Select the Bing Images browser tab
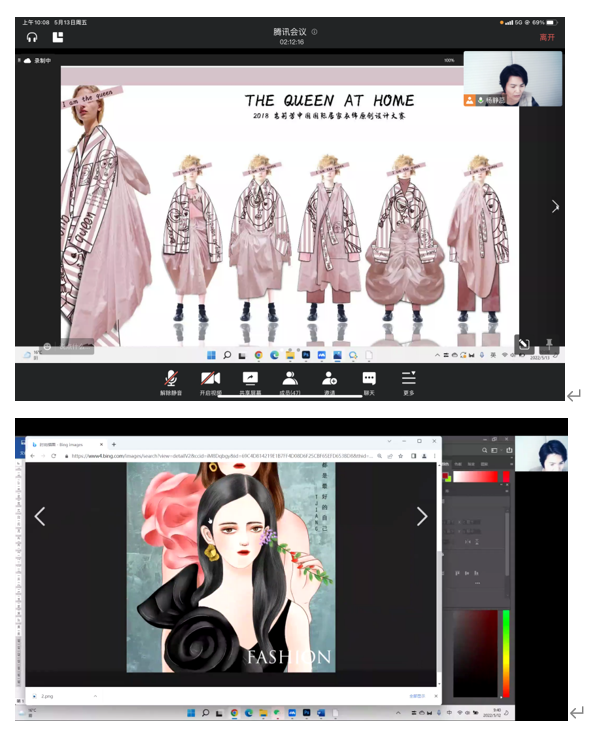This screenshot has width=603, height=752. coord(67,444)
